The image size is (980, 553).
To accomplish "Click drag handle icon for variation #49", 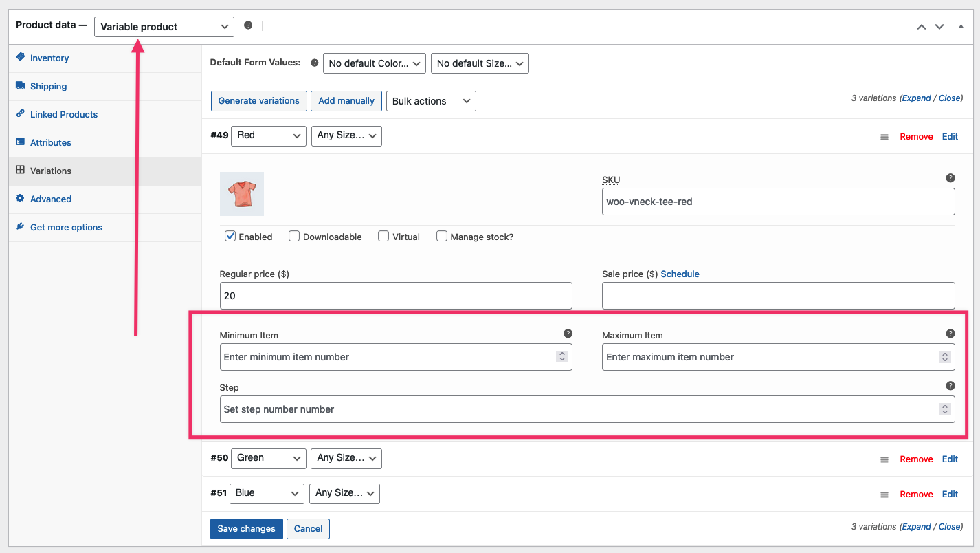I will [884, 137].
